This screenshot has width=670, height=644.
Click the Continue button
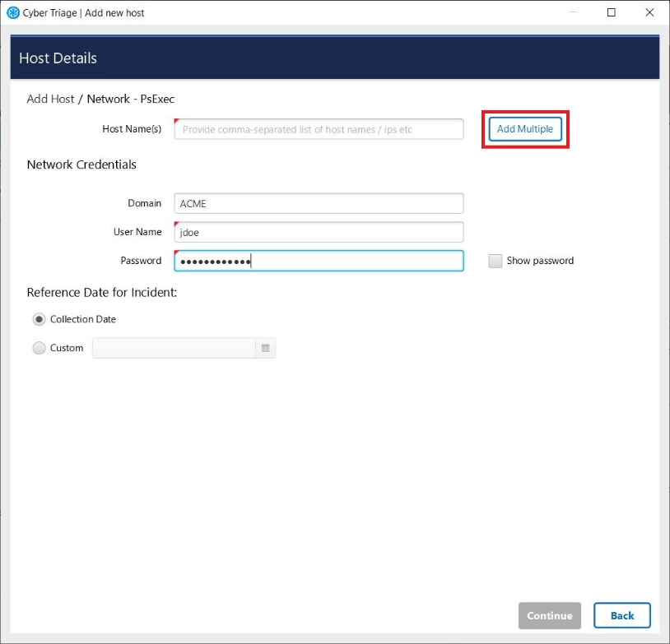coord(549,615)
